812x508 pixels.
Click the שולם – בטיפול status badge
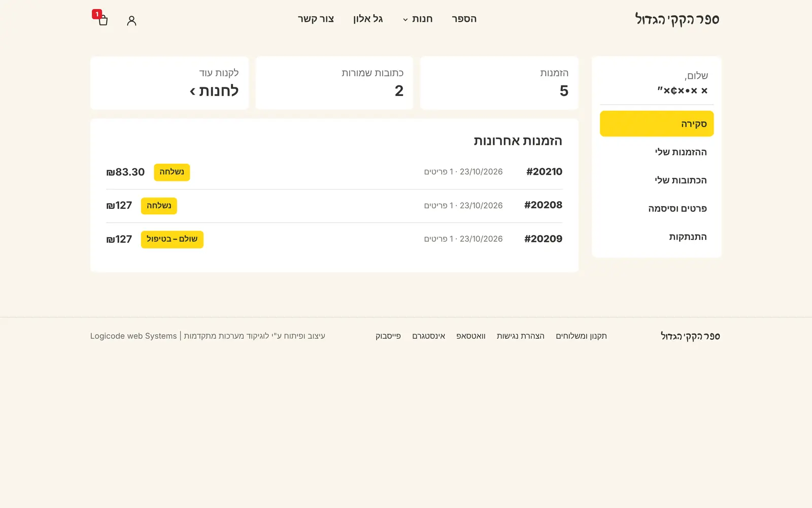172,239
